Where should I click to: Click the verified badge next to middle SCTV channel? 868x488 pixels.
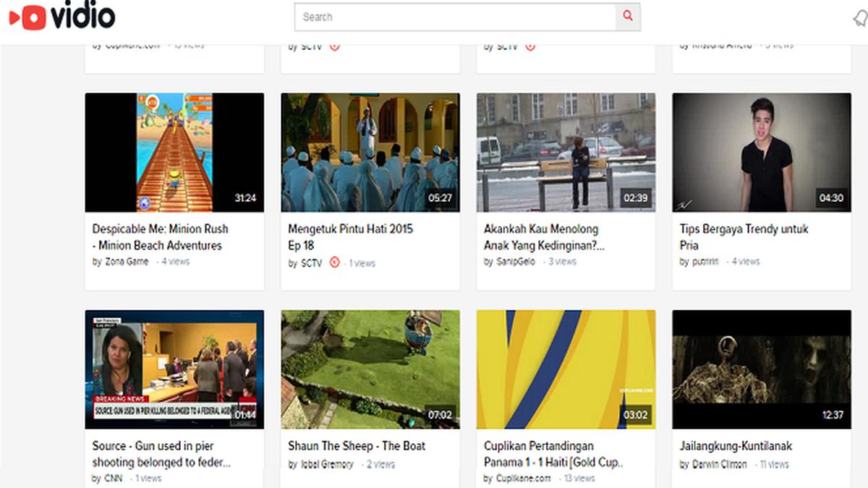coord(530,46)
